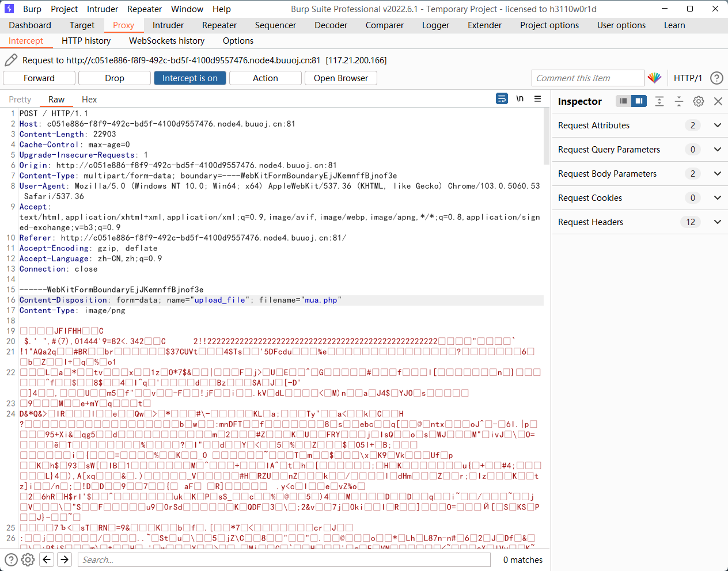Toggle the word wrap icon in editor

[502, 98]
